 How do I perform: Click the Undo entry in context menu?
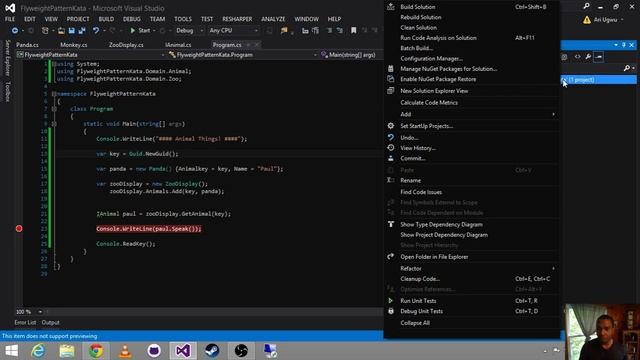(x=472, y=138)
